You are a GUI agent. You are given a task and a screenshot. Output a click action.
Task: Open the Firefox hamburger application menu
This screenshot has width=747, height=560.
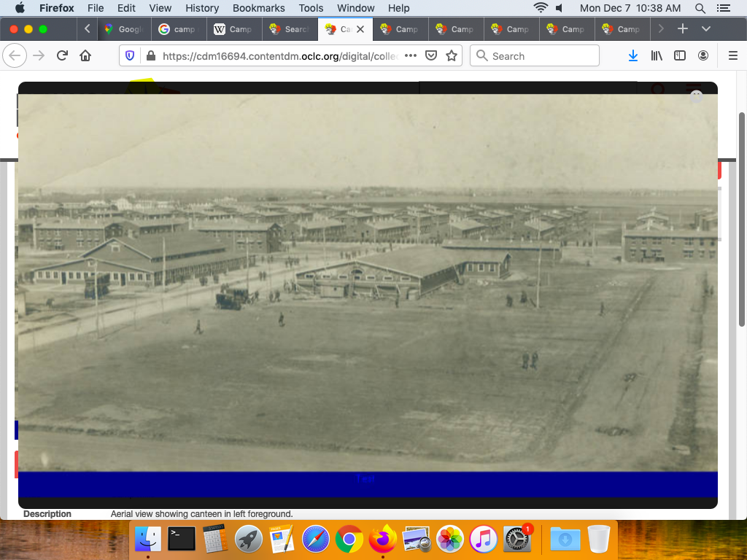[733, 56]
